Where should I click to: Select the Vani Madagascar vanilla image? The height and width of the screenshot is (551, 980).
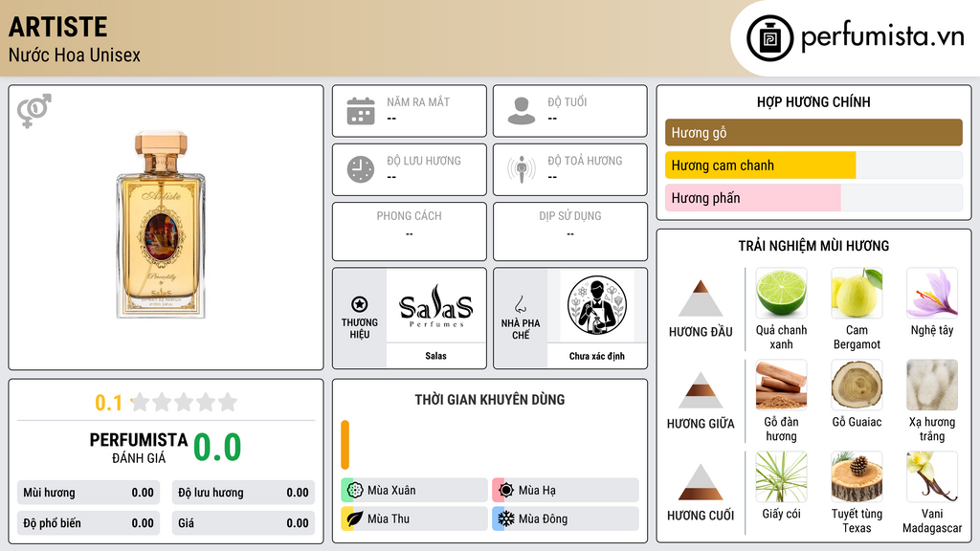point(932,476)
